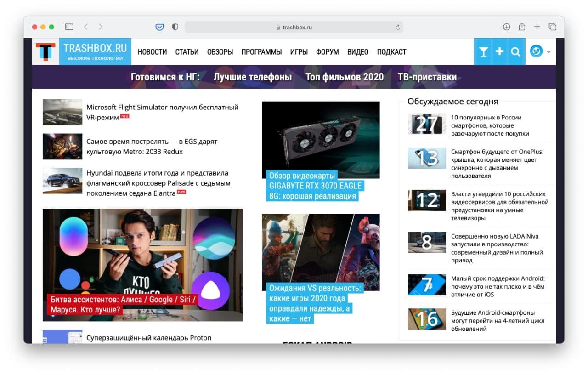Open the Metro: 2033 Redux article
This screenshot has height=375, width=588.
(x=152, y=147)
